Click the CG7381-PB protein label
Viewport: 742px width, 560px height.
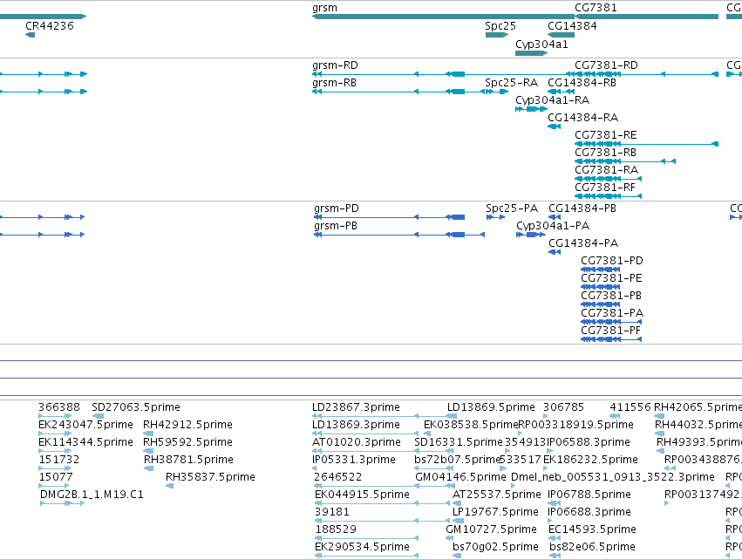tap(611, 296)
